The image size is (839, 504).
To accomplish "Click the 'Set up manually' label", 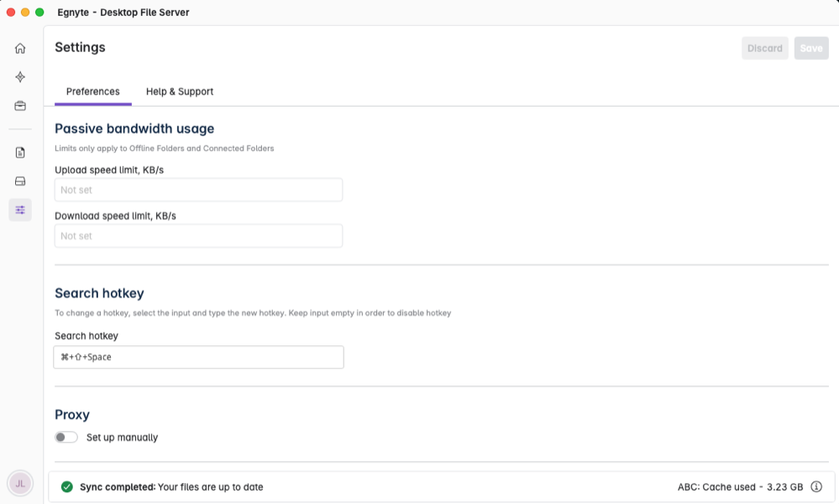I will [122, 437].
